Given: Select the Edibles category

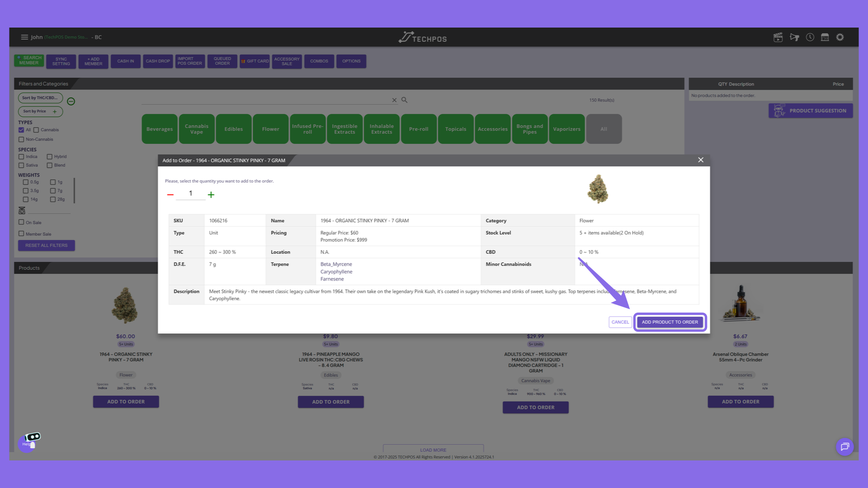Looking at the screenshot, I should 234,129.
